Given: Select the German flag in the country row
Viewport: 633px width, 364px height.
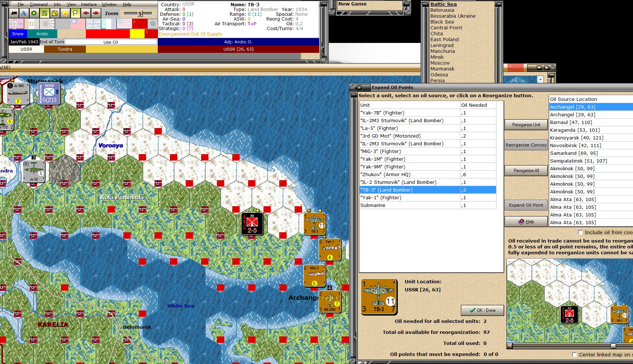Looking at the screenshot, I should (x=16, y=24).
